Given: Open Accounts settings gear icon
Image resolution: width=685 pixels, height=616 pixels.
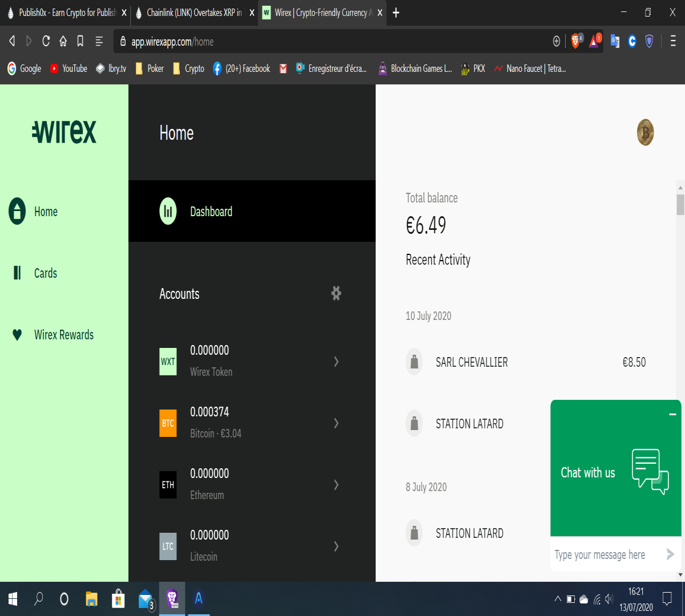Looking at the screenshot, I should [x=336, y=293].
